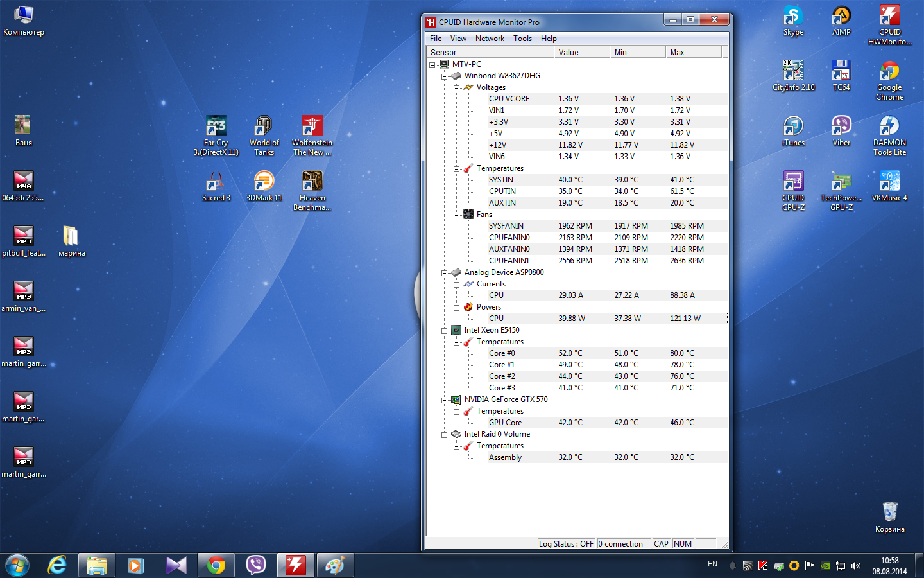Select the TechPowerUp GPU-Z icon
This screenshot has height=578, width=924.
(x=841, y=191)
